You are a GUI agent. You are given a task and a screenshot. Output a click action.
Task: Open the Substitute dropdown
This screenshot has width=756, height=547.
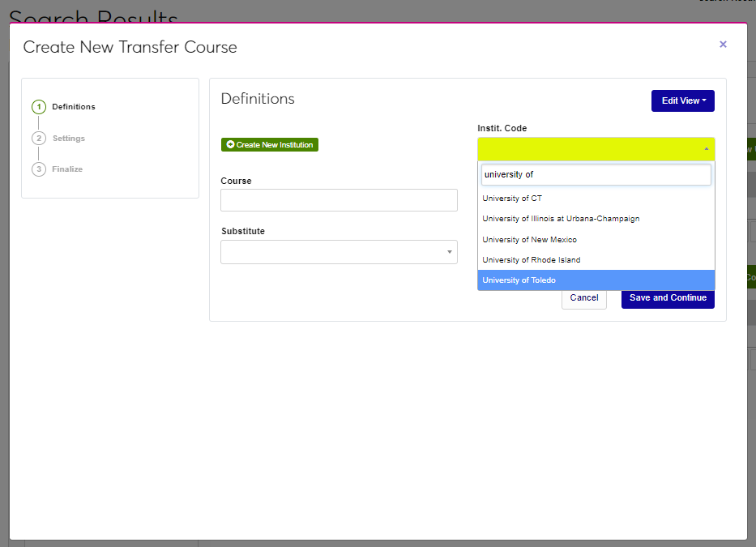tap(339, 252)
